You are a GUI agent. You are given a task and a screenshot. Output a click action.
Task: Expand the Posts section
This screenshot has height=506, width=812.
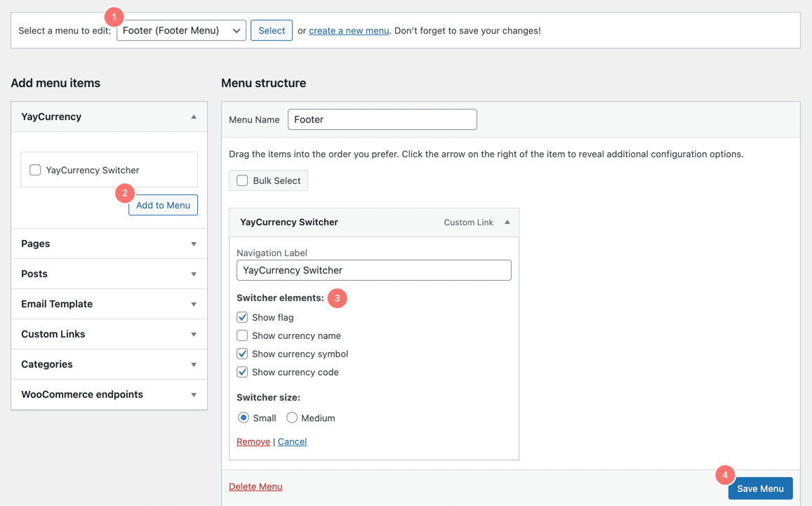pos(194,274)
